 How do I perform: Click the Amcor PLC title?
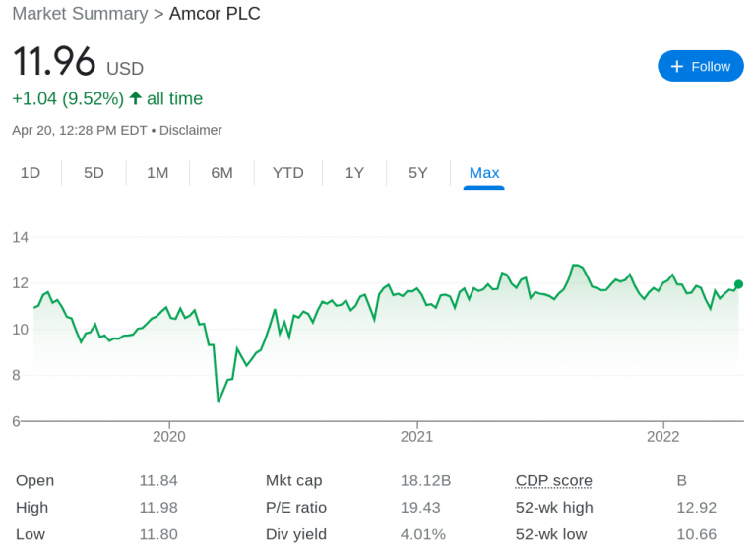point(215,14)
